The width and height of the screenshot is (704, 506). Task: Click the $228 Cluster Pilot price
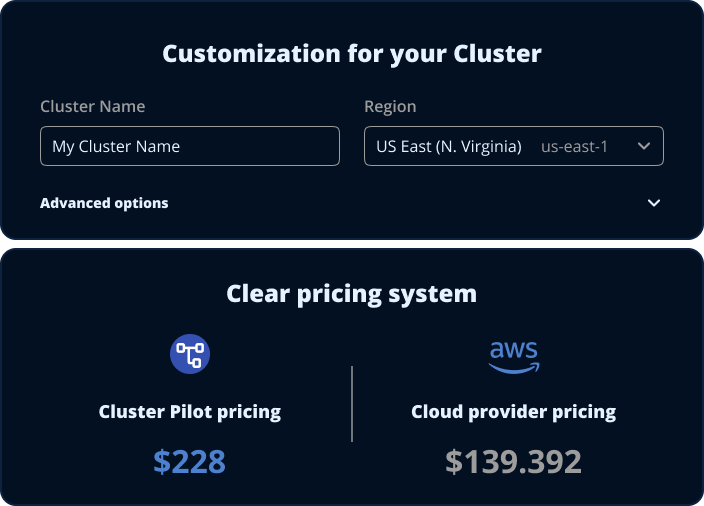coord(190,461)
